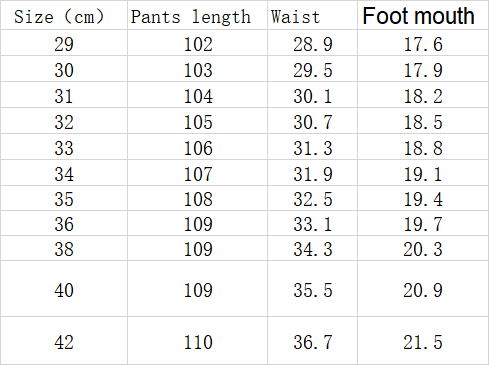Viewport: 489px width, 365px height.
Task: Click size 29 cell
Action: (x=64, y=43)
